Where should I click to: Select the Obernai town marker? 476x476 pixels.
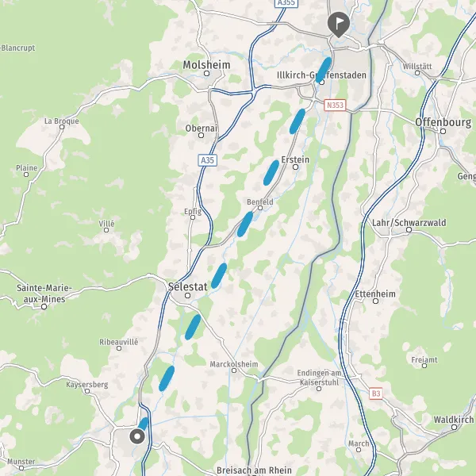point(201,136)
